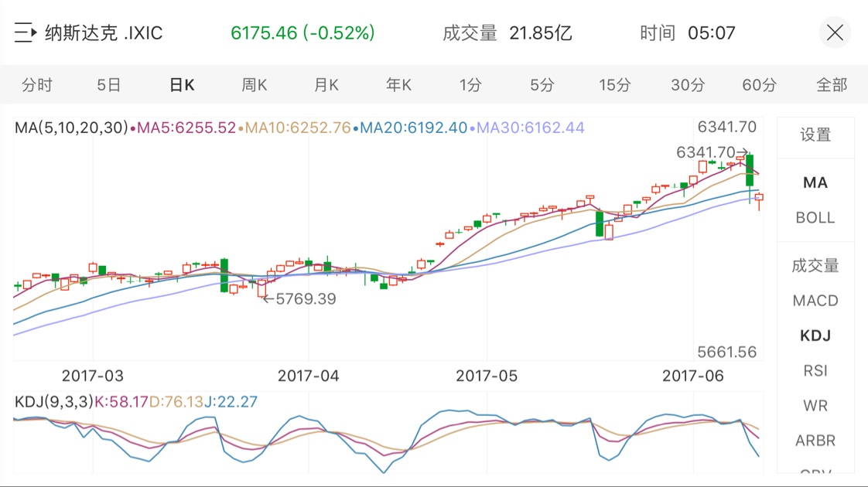Switch to the 分时 tab

pos(37,85)
